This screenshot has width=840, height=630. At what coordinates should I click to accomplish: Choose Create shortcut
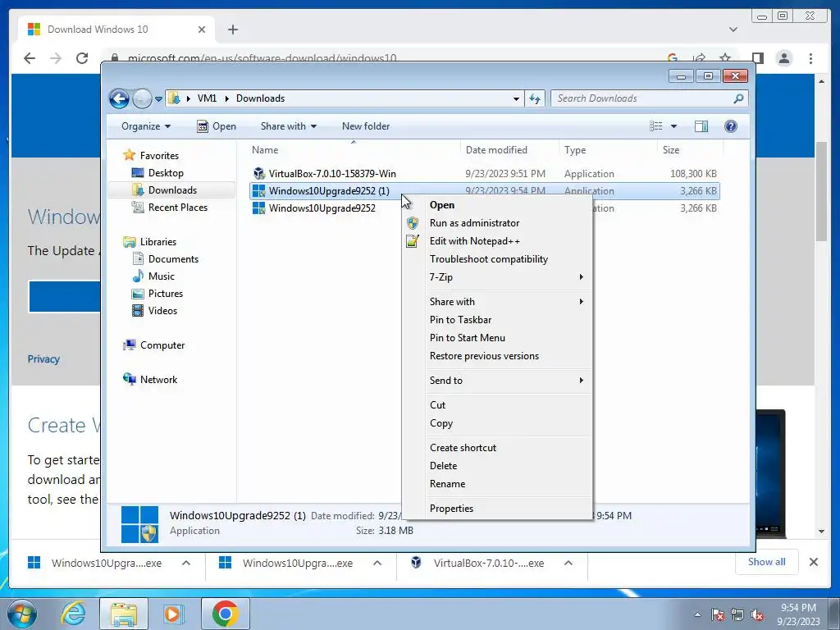[x=497, y=448]
